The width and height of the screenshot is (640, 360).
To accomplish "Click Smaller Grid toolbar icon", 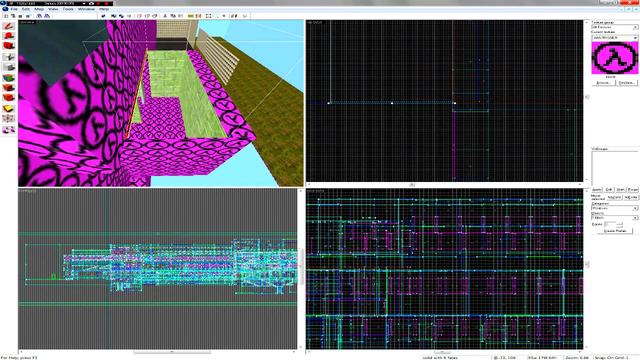I will (20, 16).
